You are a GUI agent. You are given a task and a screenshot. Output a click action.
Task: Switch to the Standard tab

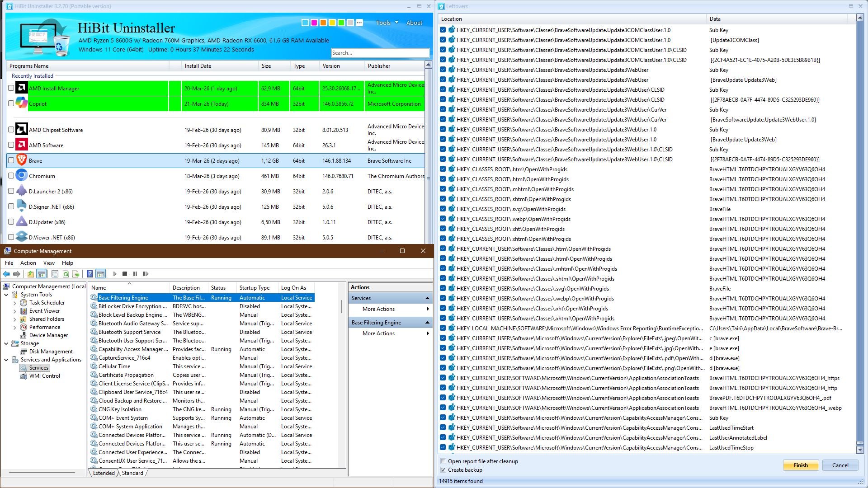[132, 473]
